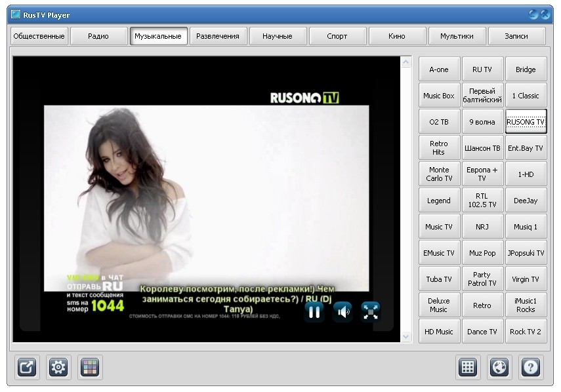Open the external window arrow icon
Screen dimensions: 561x392
click(27, 367)
